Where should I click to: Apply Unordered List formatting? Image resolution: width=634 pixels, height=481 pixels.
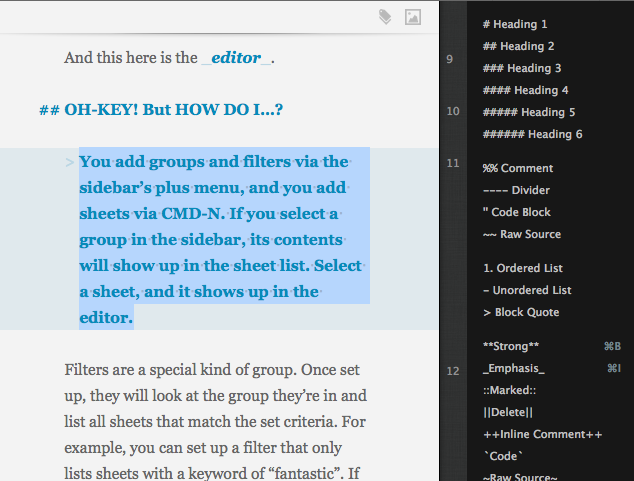(x=526, y=290)
